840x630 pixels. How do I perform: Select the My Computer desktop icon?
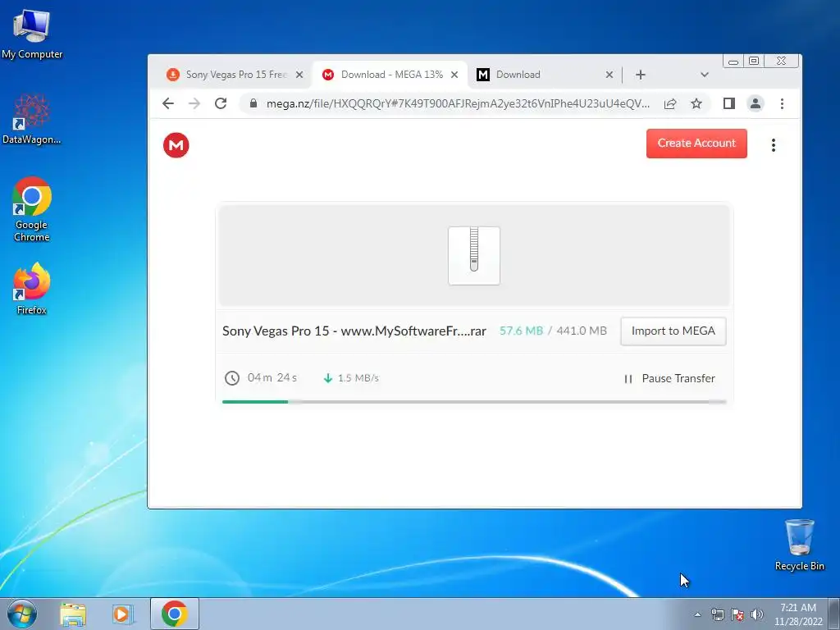(x=32, y=33)
